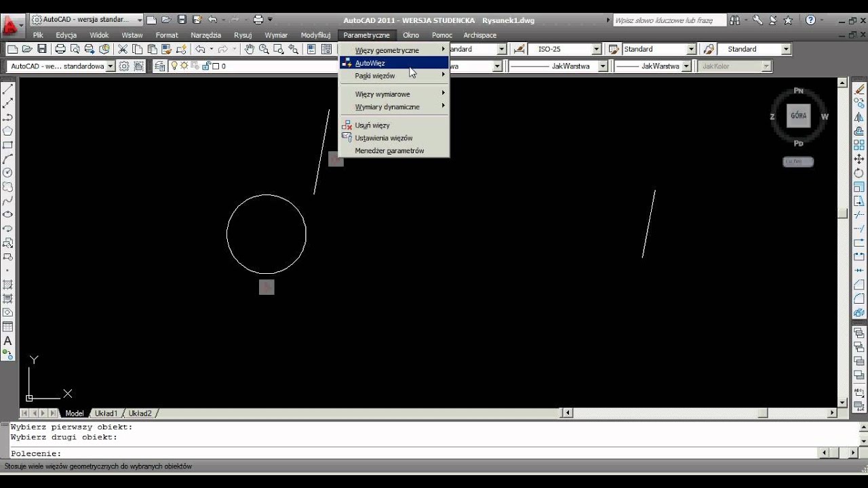Select the Hatch tool
The image size is (868, 488).
(7, 285)
